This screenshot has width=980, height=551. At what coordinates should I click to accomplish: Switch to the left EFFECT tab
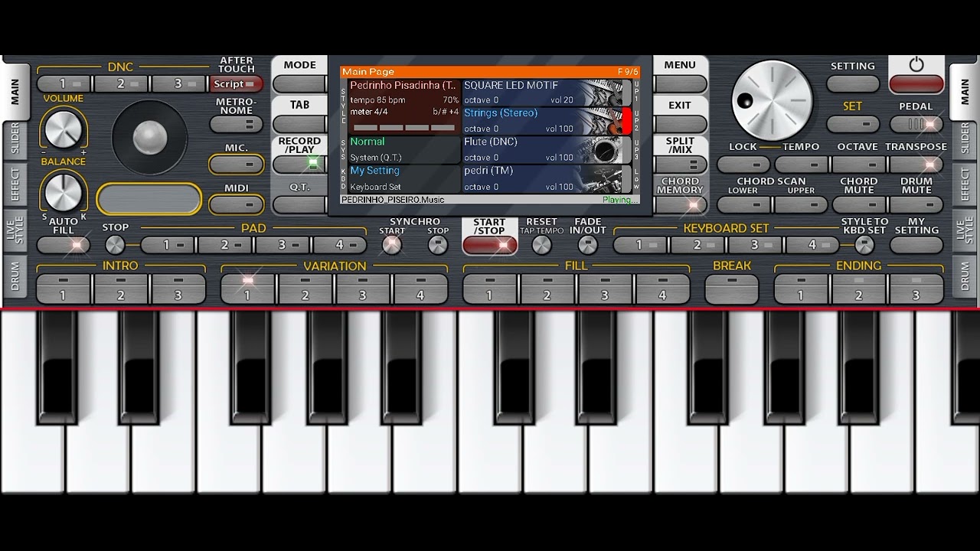[x=15, y=184]
